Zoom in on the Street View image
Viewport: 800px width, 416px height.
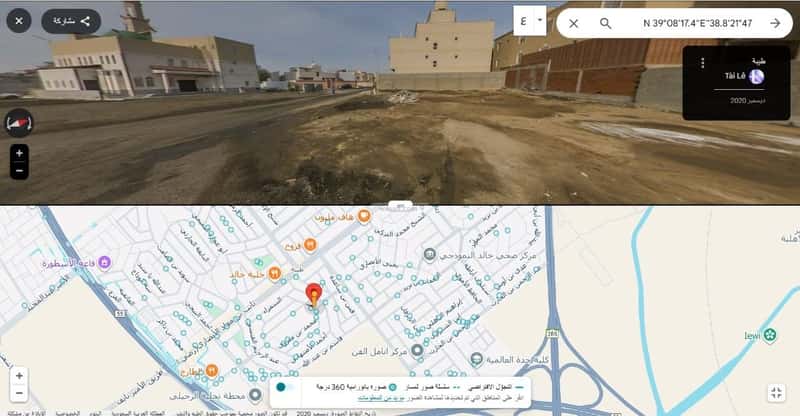click(x=19, y=153)
